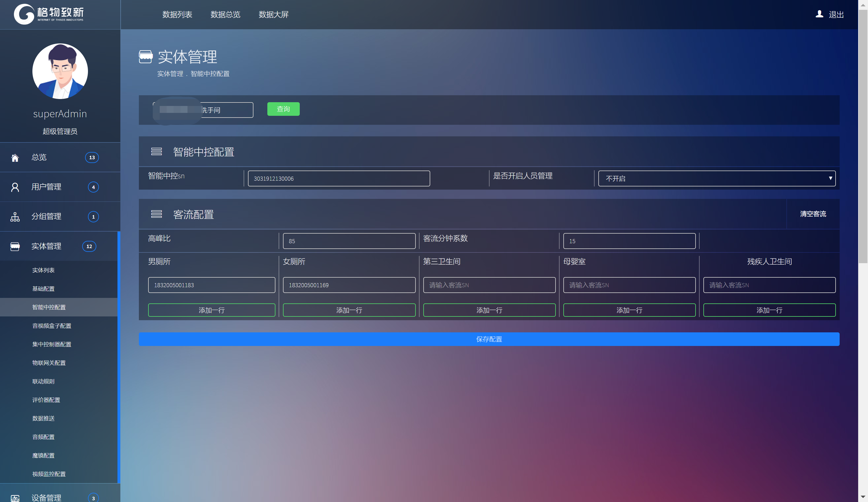The height and width of the screenshot is (502, 868).
Task: Click the superAdmin avatar picture
Action: click(x=60, y=71)
